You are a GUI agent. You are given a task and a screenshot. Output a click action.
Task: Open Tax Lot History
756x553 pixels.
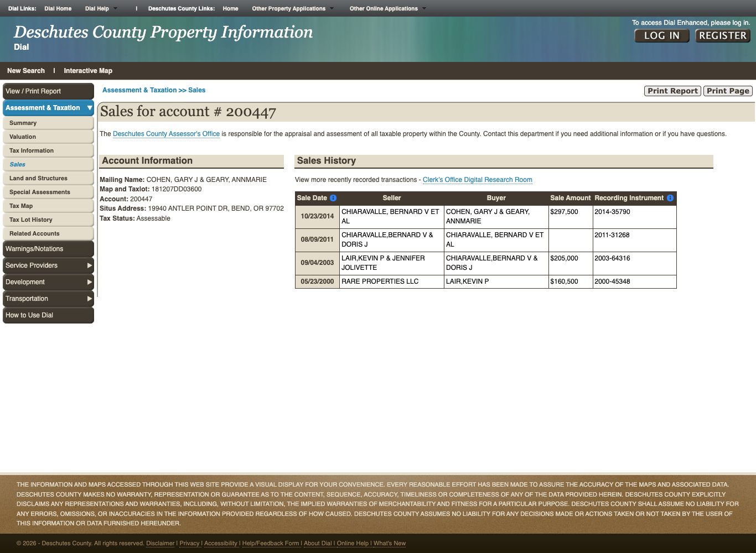click(48, 220)
